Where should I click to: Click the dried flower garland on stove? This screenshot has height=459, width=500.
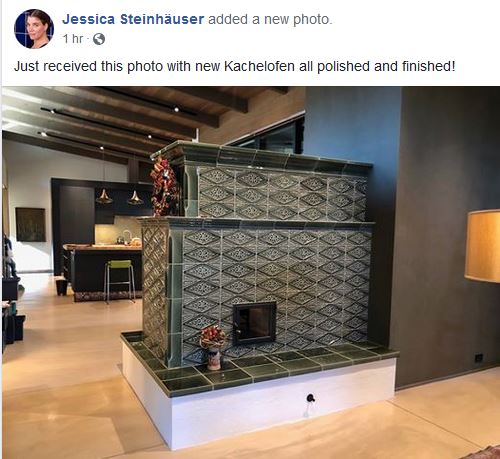tap(163, 186)
